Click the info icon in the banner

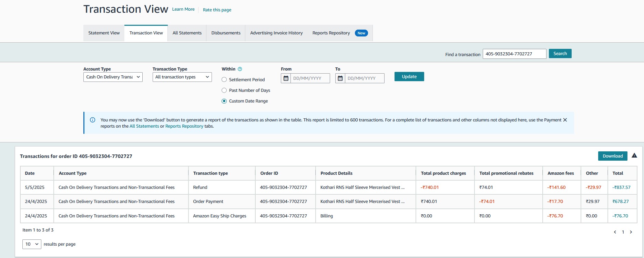coord(93,120)
